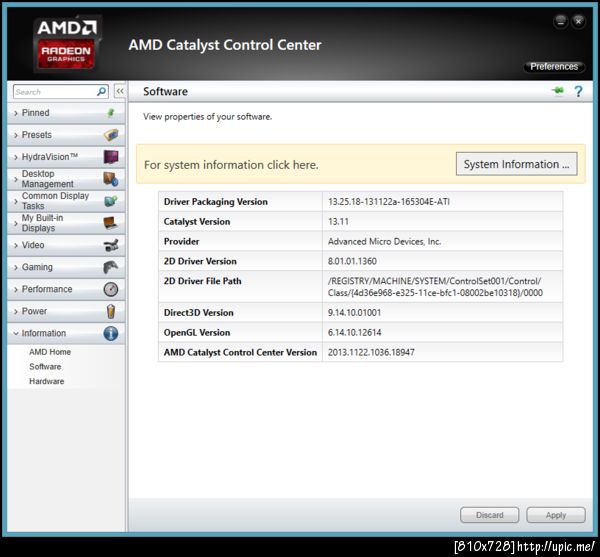This screenshot has height=557, width=600.
Task: Select Hardware under Information
Action: (x=47, y=381)
